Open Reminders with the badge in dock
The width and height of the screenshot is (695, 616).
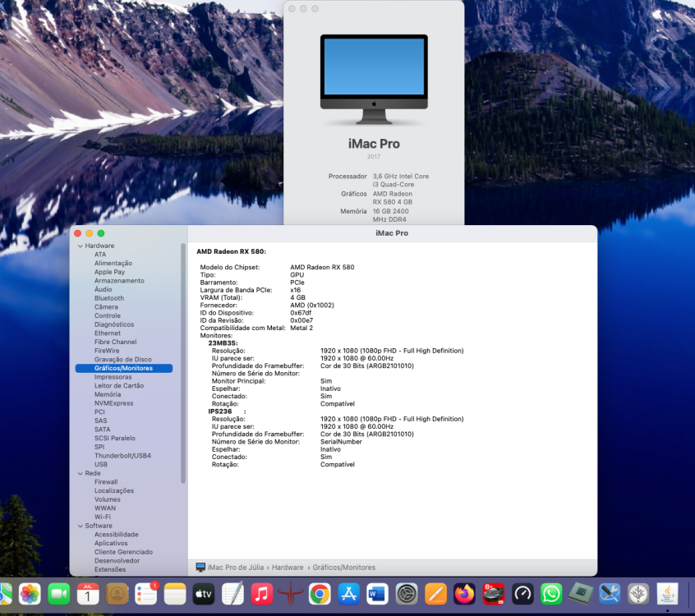click(x=146, y=594)
